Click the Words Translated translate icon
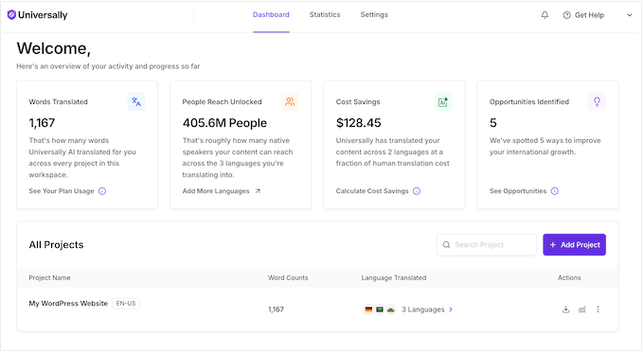The height and width of the screenshot is (351, 644). pyautogui.click(x=136, y=102)
